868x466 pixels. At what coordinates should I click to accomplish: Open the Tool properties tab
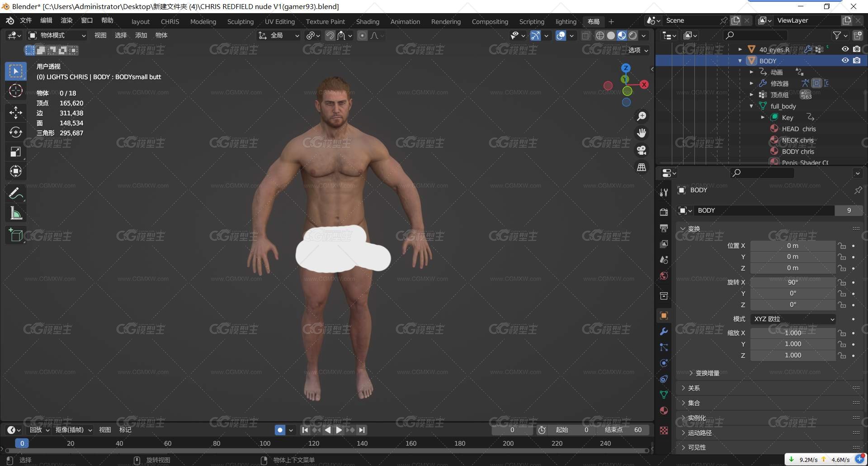[x=664, y=192]
